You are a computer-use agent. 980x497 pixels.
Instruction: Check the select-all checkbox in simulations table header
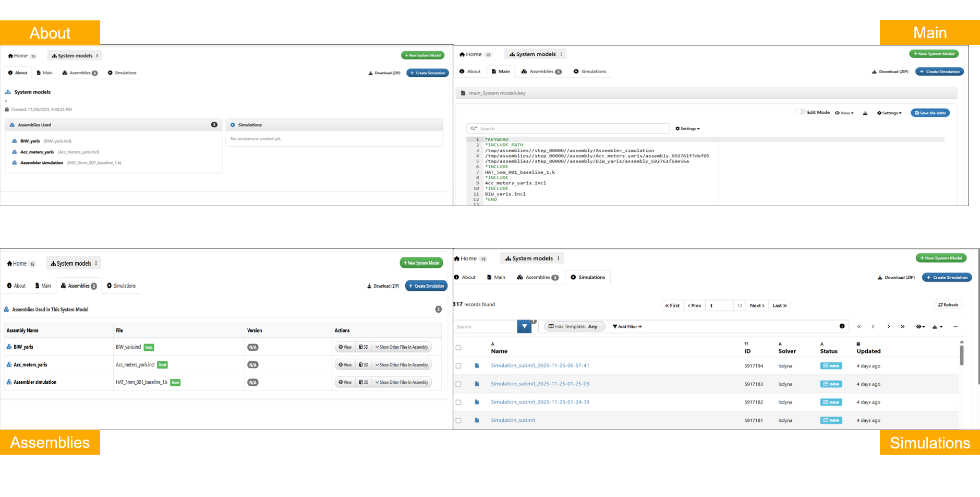pos(458,348)
